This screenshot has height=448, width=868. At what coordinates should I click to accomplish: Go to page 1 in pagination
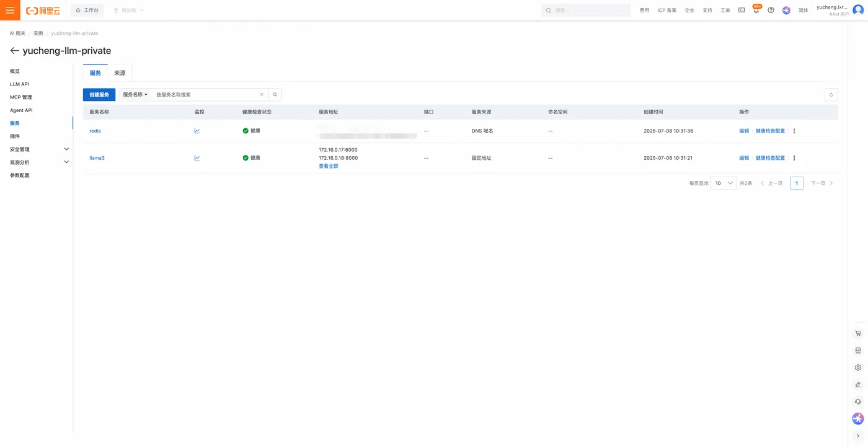click(x=797, y=183)
